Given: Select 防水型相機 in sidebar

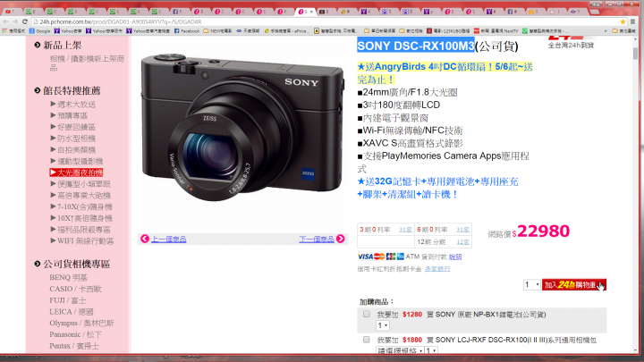Looking at the screenshot, I should [76, 139].
